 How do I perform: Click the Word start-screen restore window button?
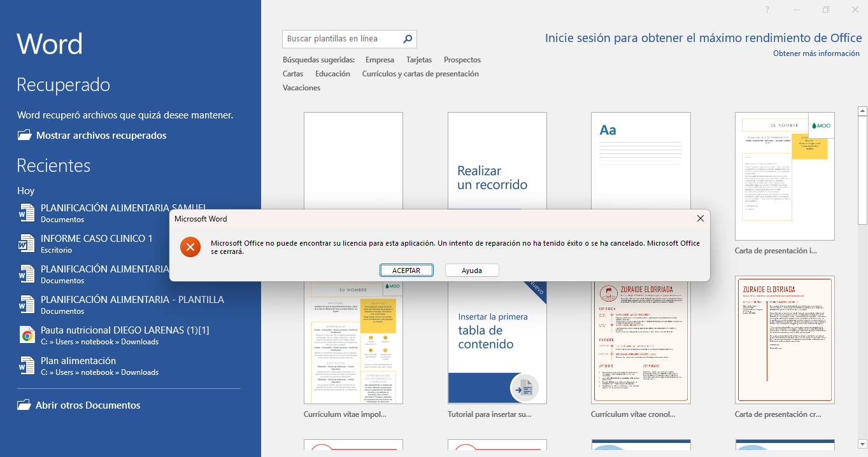click(826, 10)
